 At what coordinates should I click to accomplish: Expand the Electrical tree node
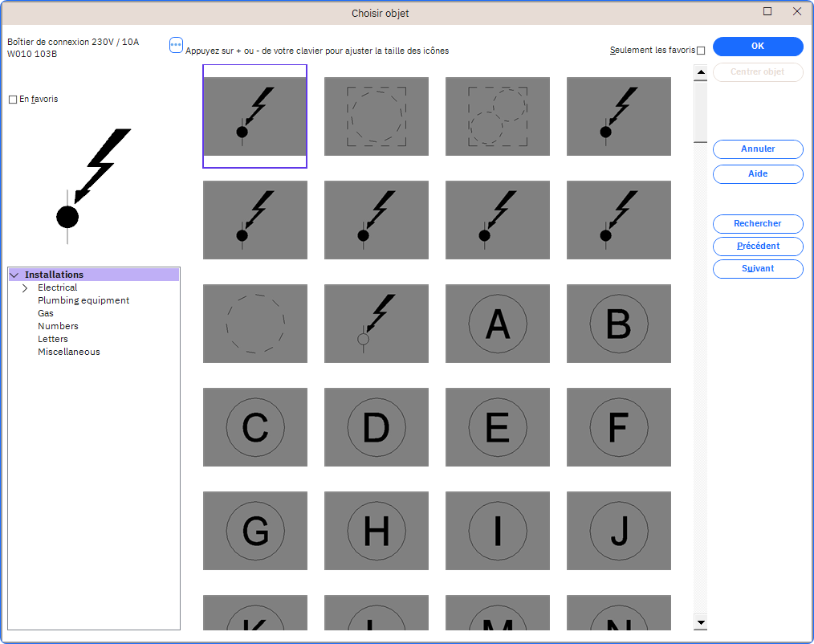click(x=25, y=287)
